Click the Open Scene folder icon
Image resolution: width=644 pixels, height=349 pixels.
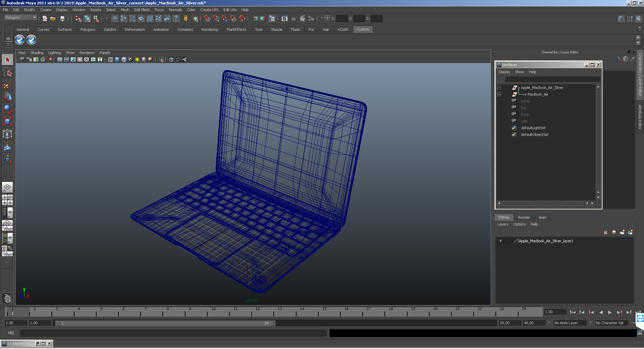[53, 18]
